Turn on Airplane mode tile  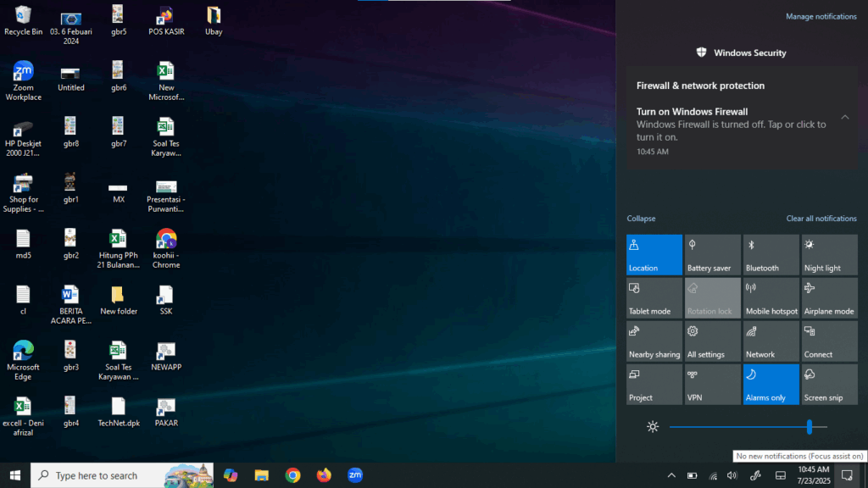(829, 297)
